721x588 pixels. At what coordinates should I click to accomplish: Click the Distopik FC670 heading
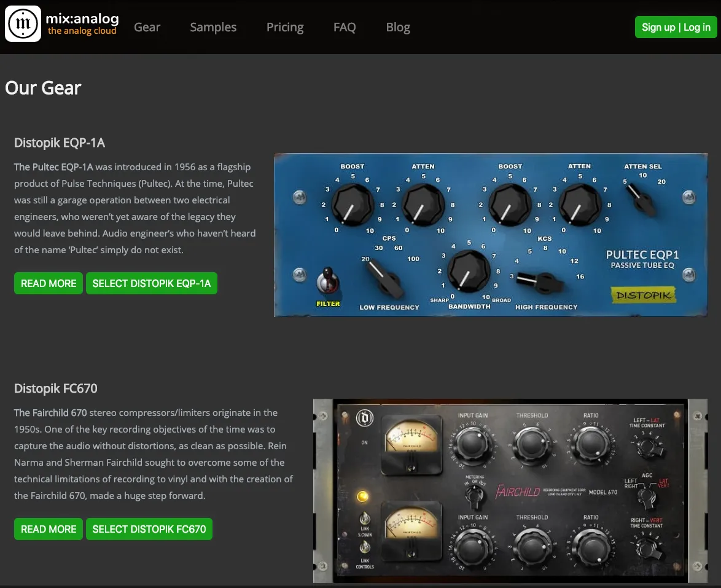click(x=56, y=388)
